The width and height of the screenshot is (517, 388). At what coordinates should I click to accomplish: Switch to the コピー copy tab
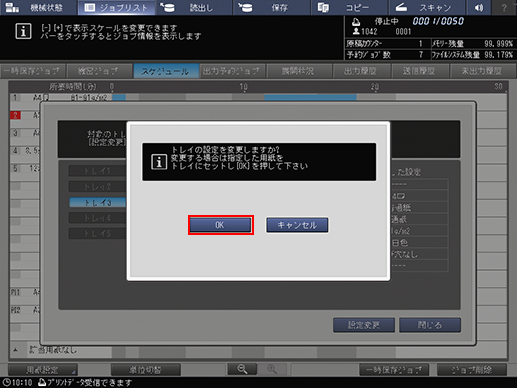[349, 7]
